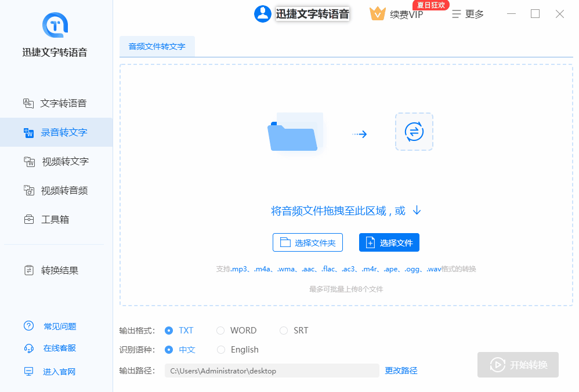579x392 pixels.
Task: Open the 常见问题 link
Action: point(60,326)
